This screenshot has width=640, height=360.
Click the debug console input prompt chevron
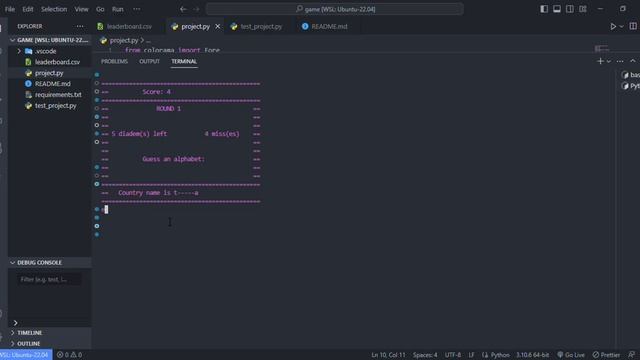(x=16, y=323)
